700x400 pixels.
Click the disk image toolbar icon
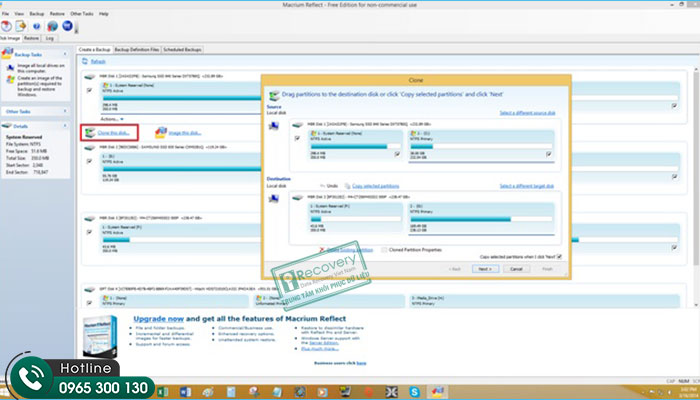(6, 26)
